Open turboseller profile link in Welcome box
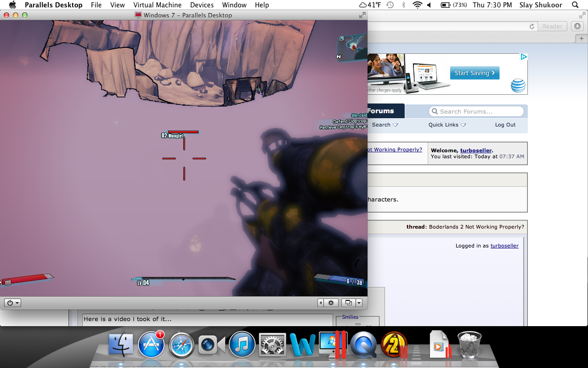Image resolution: width=588 pixels, height=368 pixels. (475, 150)
